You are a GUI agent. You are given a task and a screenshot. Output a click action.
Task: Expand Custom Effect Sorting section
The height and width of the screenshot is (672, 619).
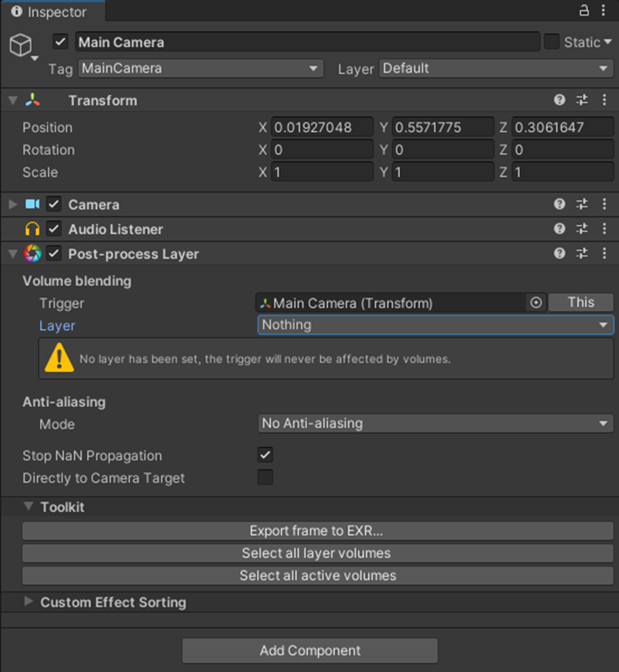tap(29, 601)
